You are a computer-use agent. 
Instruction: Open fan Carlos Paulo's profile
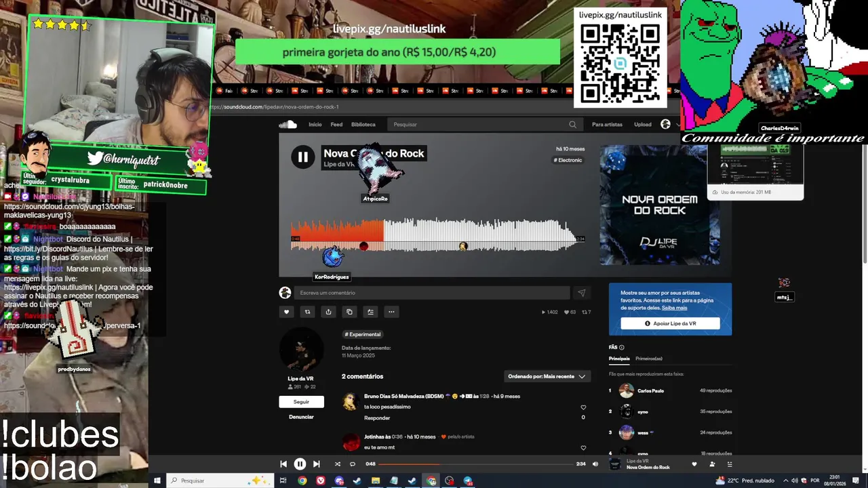tap(650, 390)
